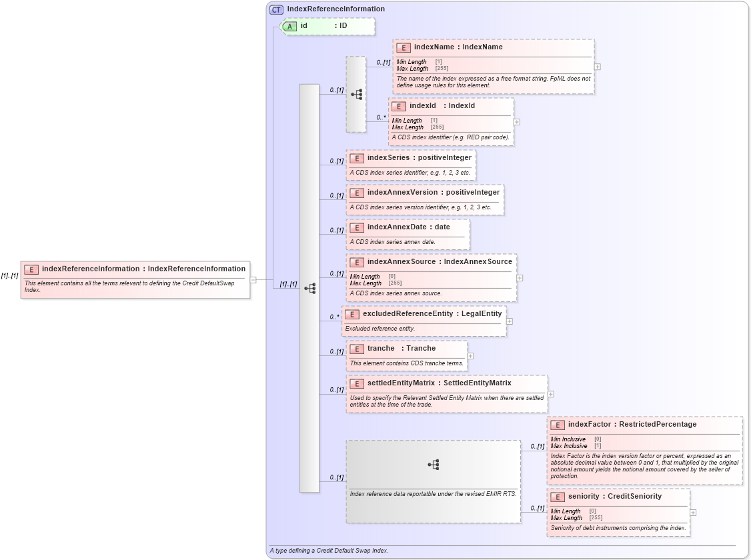Expand the indexName element with its plus button
This screenshot has height=560, width=751.
pyautogui.click(x=597, y=67)
